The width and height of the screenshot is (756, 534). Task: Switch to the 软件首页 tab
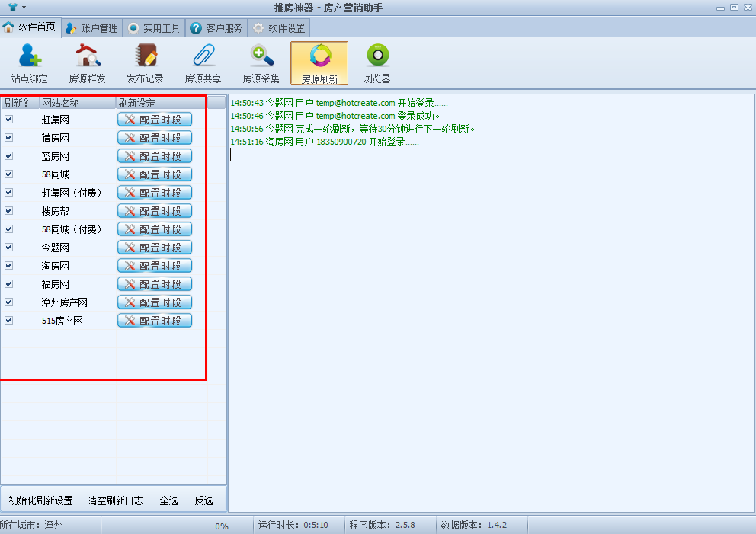[x=30, y=27]
